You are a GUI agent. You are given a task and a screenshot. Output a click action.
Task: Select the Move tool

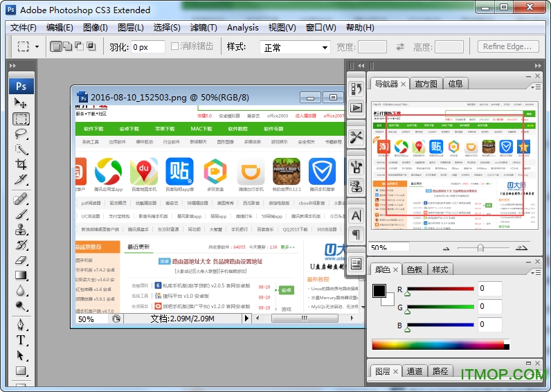[21, 103]
